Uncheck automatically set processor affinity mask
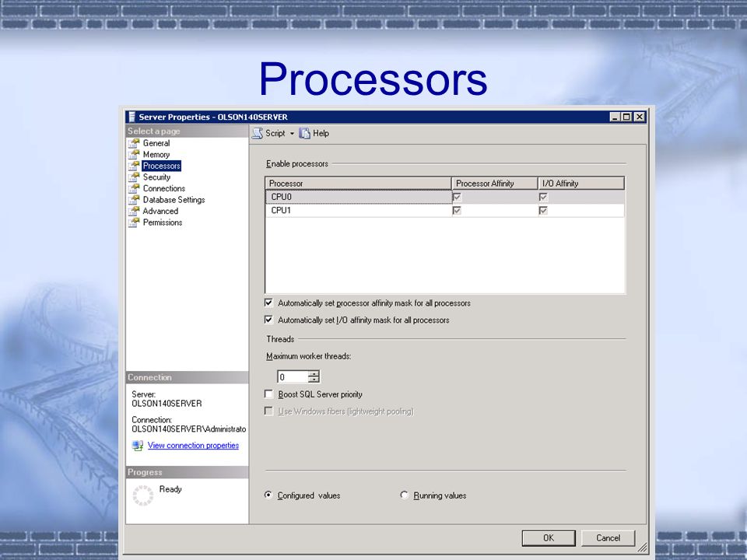 point(268,303)
